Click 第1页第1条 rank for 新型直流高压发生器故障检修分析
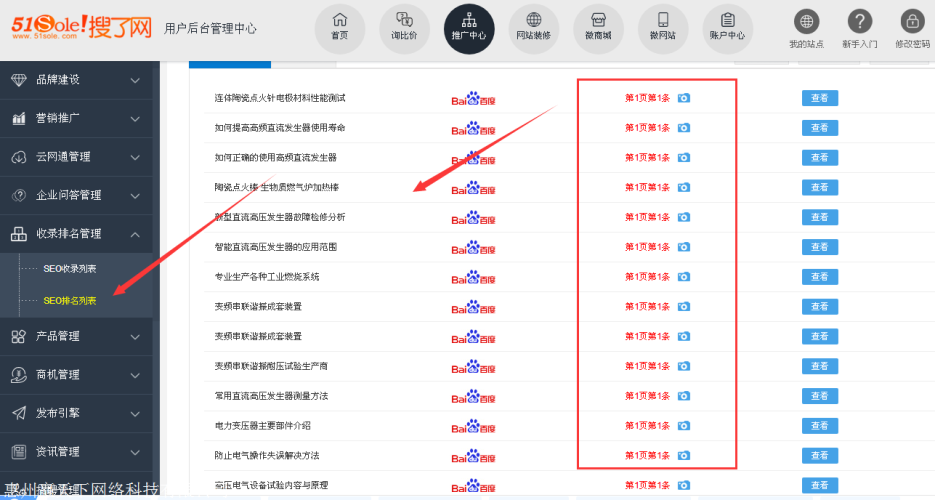This screenshot has height=500, width=935. (647, 217)
